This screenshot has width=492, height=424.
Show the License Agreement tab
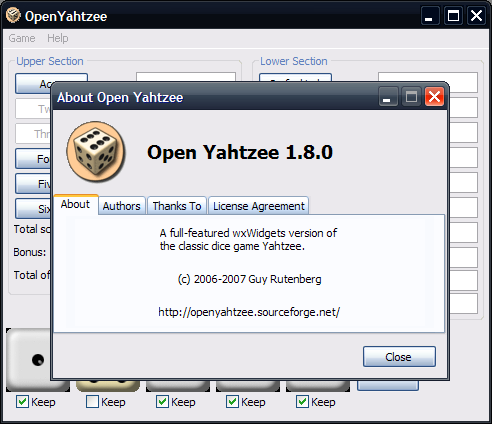click(x=259, y=206)
